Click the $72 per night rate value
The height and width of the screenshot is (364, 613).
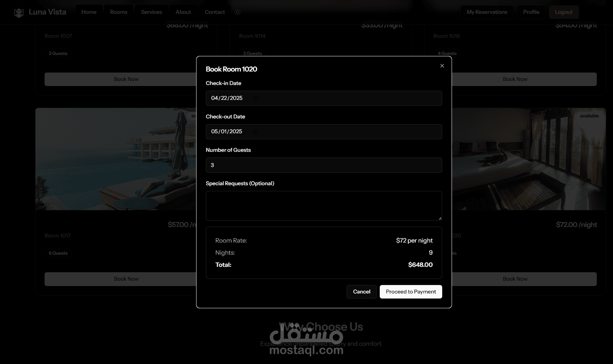[414, 241]
